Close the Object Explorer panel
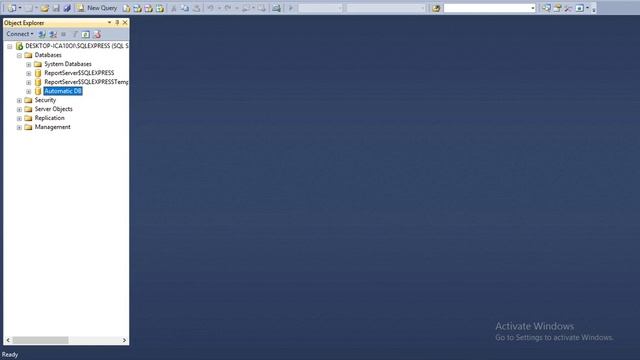640x360 pixels. 125,22
